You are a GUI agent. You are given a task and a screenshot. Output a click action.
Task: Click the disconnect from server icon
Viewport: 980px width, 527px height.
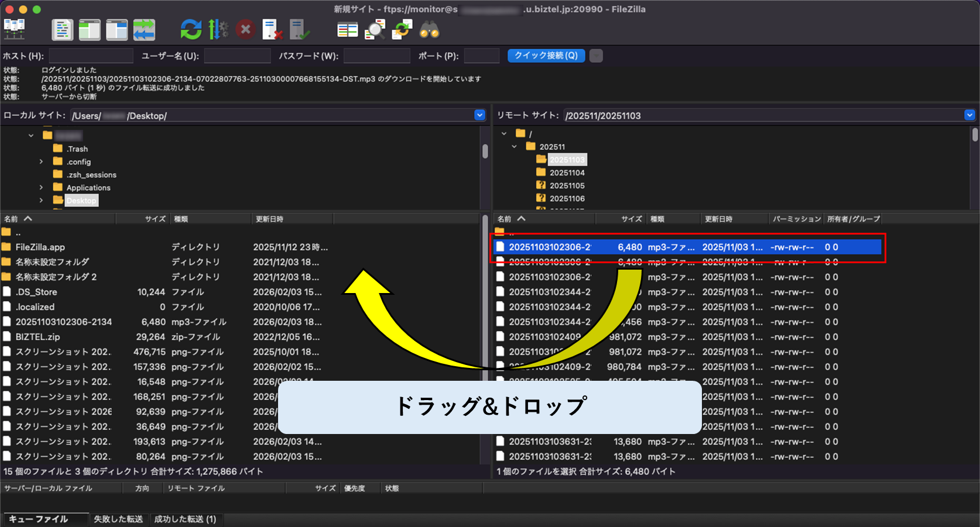tap(272, 29)
